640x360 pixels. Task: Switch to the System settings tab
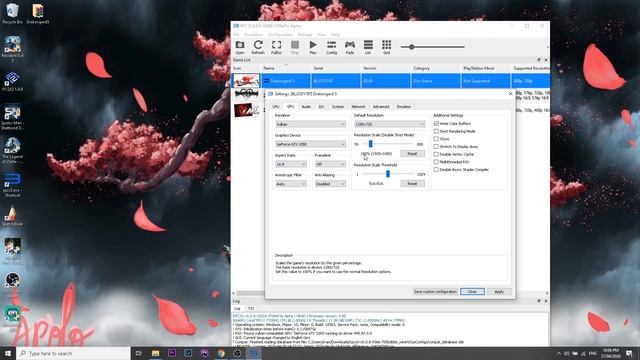click(338, 107)
